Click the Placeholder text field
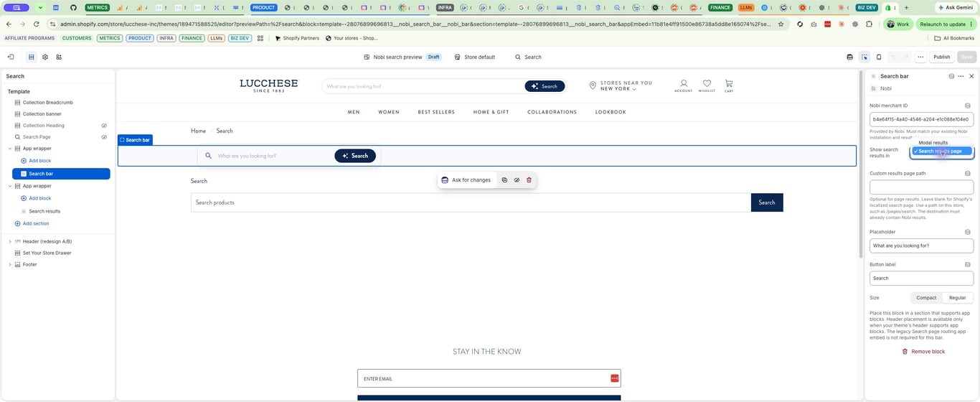Image resolution: width=980 pixels, height=402 pixels. tap(921, 246)
